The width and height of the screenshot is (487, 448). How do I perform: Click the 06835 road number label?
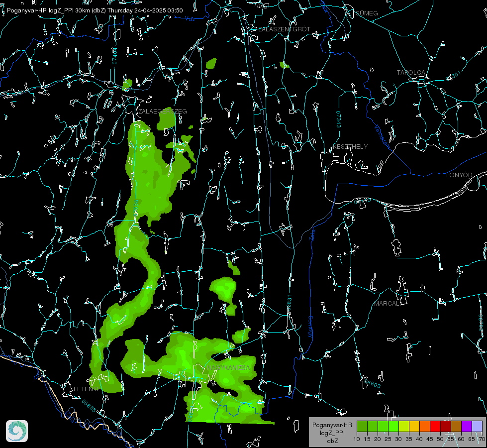click(89, 406)
